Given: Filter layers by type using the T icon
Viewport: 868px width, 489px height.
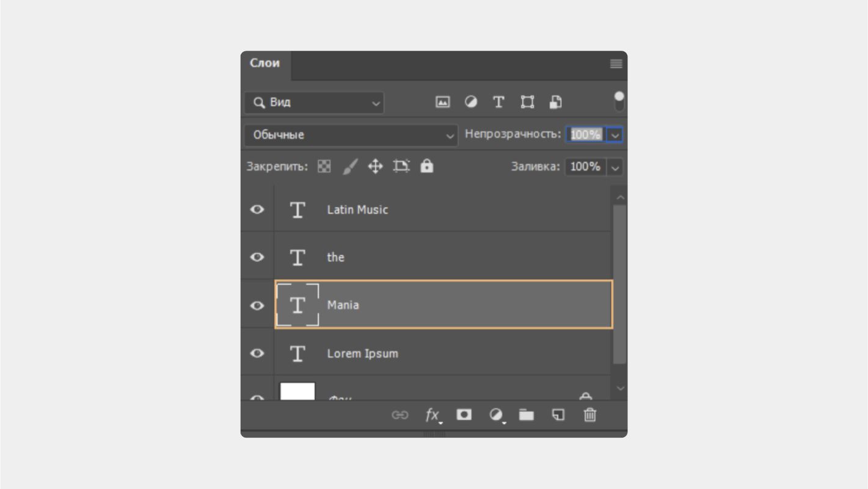Looking at the screenshot, I should [x=498, y=101].
